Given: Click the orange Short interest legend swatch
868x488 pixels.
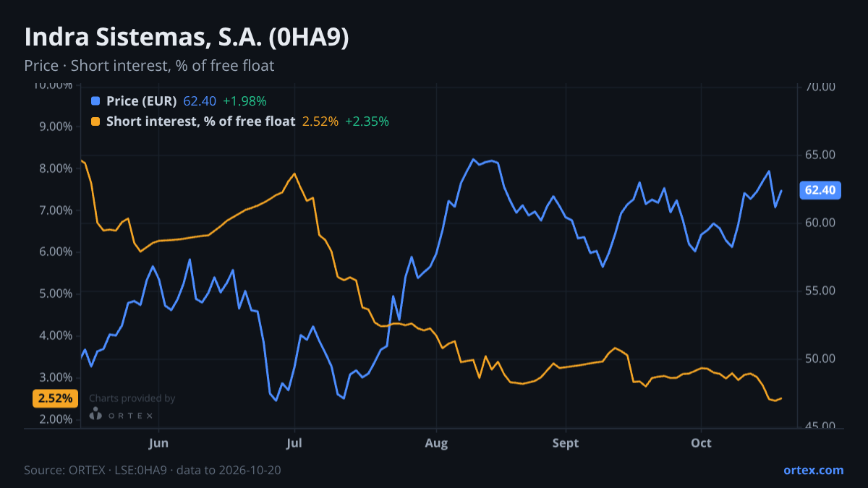Looking at the screenshot, I should [x=95, y=121].
